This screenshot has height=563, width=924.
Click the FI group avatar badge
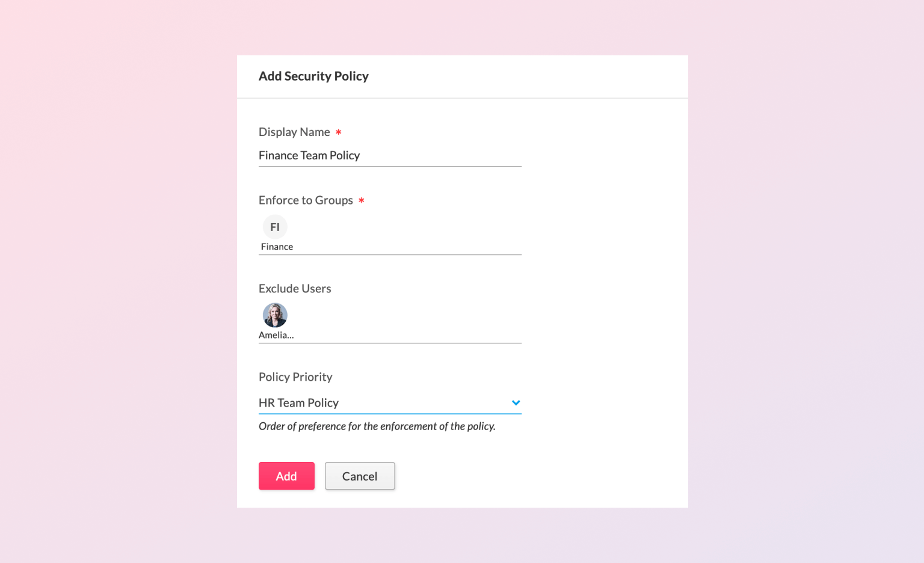[275, 227]
